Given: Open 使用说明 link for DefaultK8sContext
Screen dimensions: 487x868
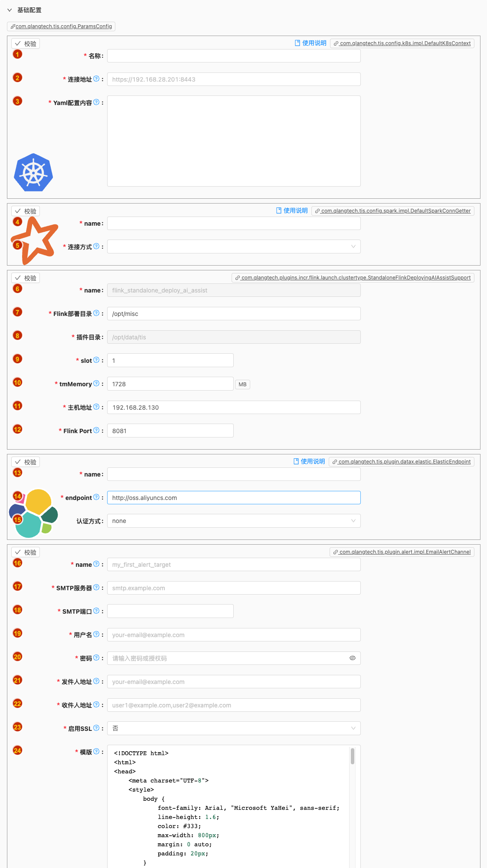Looking at the screenshot, I should (x=311, y=43).
